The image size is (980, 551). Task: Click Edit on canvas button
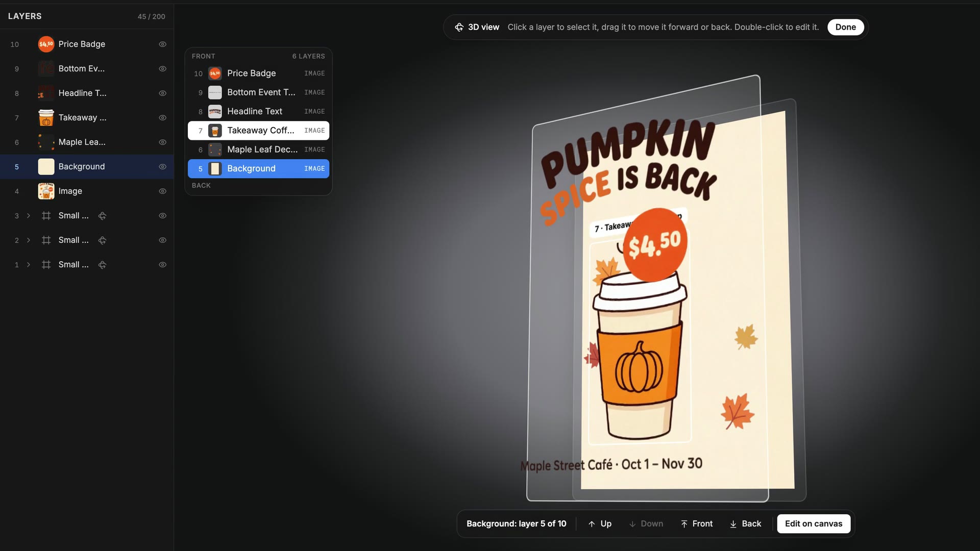[814, 524]
